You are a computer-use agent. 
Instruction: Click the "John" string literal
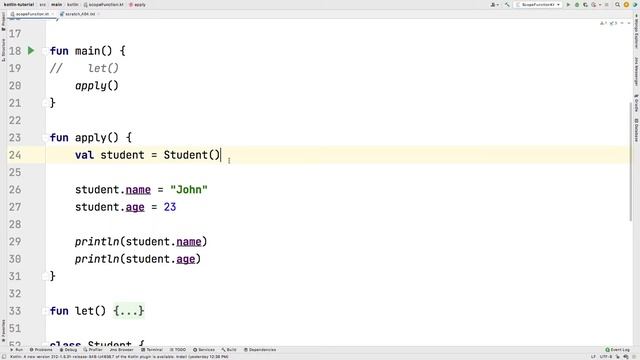point(189,190)
